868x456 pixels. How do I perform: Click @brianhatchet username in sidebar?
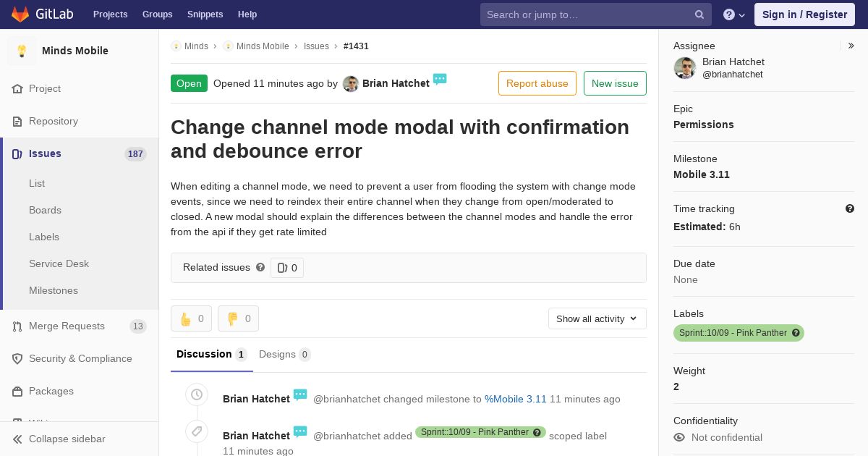click(x=733, y=74)
